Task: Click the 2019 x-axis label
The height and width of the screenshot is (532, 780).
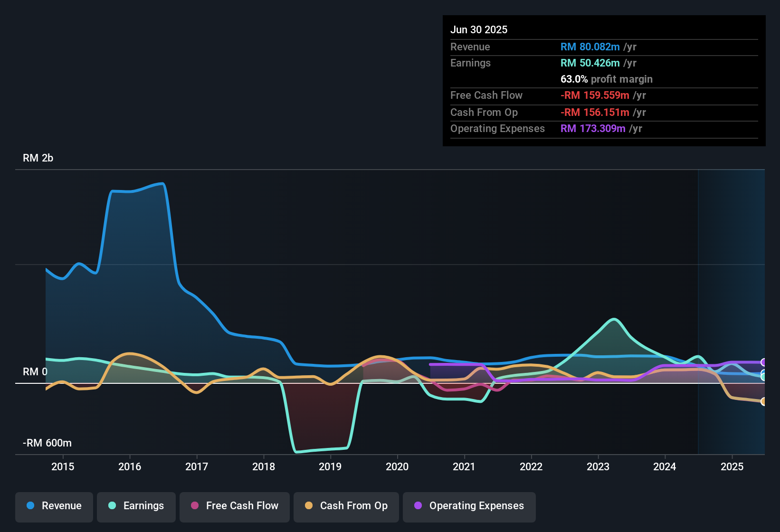Action: pos(330,466)
